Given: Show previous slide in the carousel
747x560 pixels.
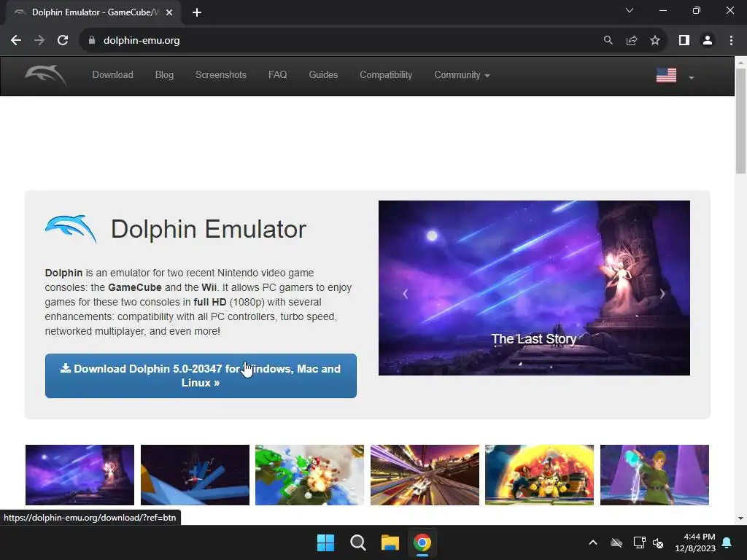Looking at the screenshot, I should [x=406, y=294].
